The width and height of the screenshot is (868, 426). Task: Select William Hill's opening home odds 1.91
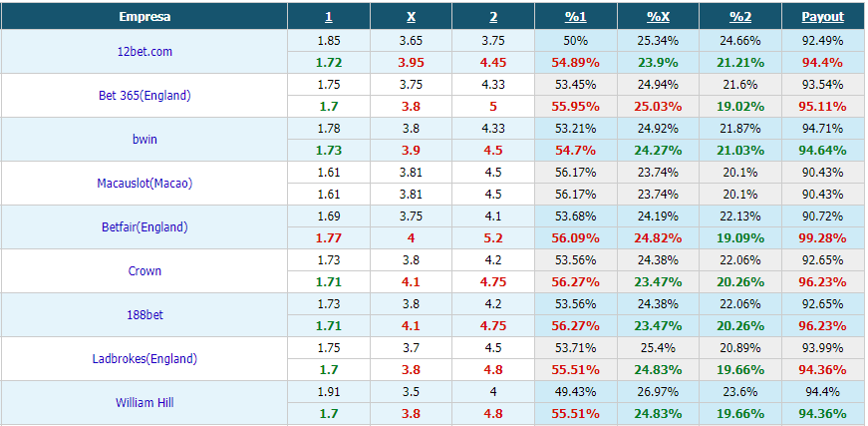tap(329, 392)
